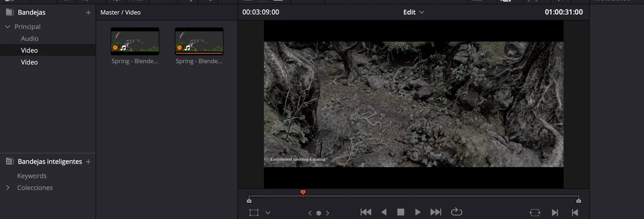Click the Match Frame icon

pos(535,213)
